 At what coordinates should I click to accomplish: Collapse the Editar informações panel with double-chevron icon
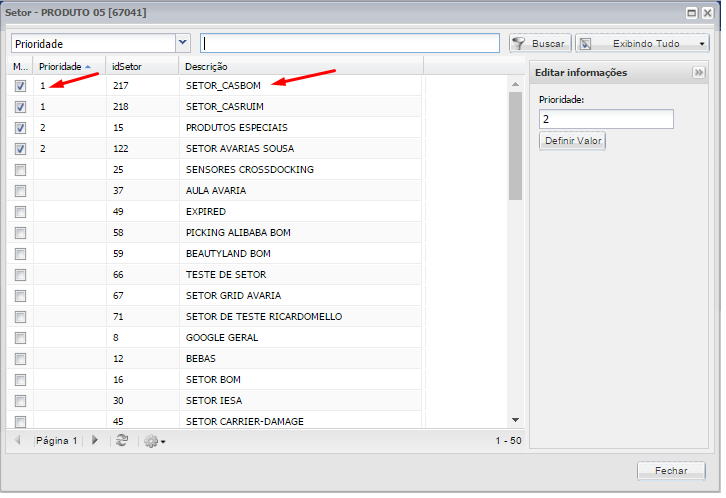[x=698, y=73]
